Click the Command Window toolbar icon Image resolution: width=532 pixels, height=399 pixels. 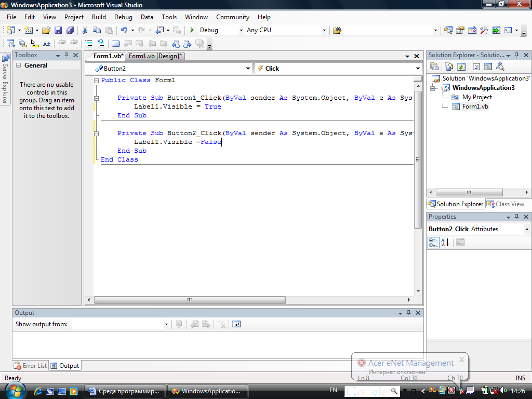point(508,30)
